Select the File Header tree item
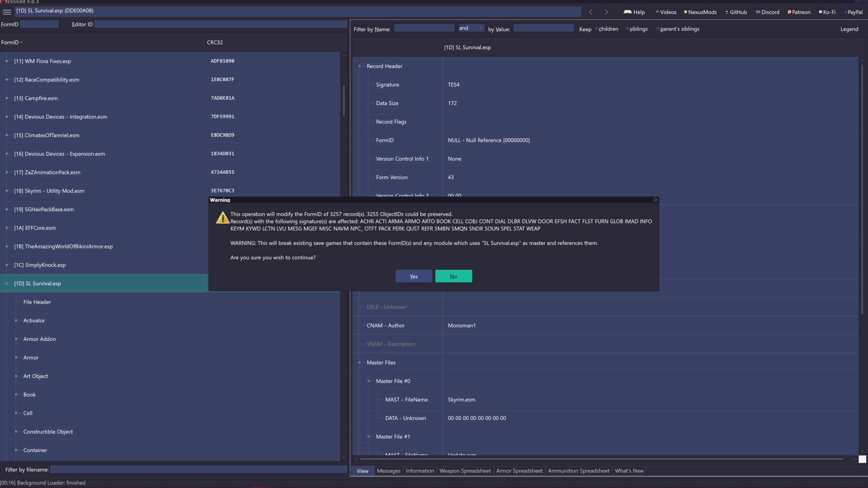Screen dimensions: 868x488 click(x=37, y=302)
